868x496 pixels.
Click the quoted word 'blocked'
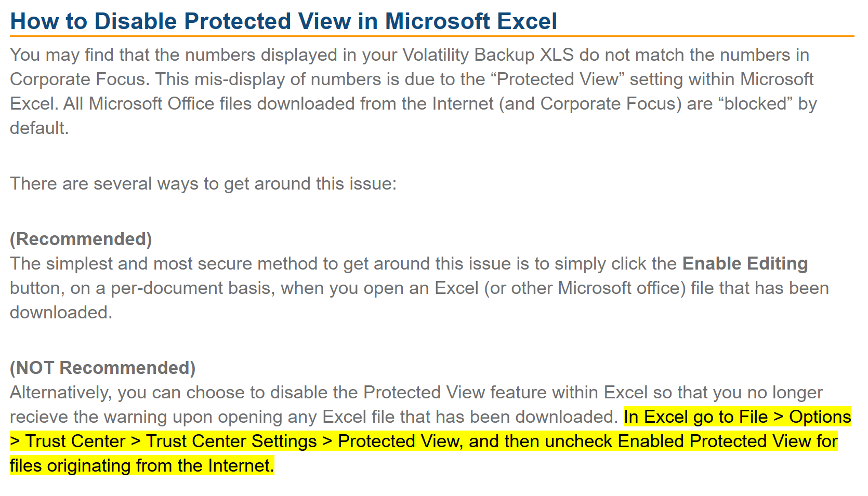point(755,104)
